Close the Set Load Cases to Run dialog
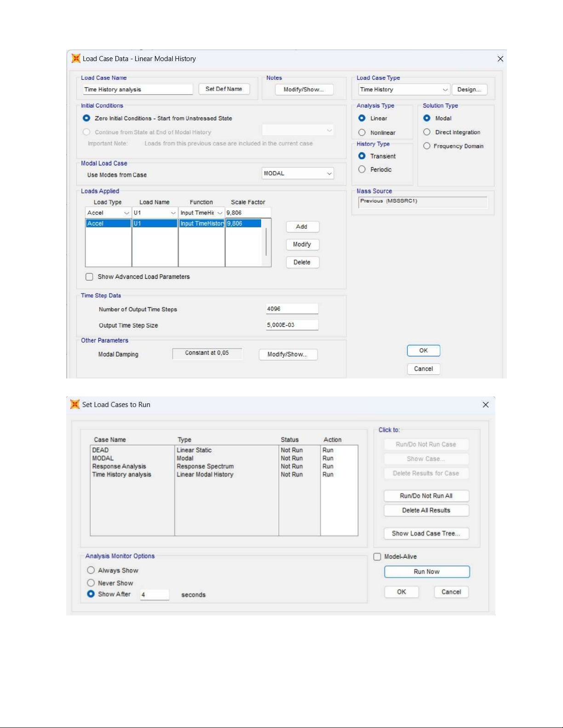Viewport: 563px width, 728px height. [485, 405]
